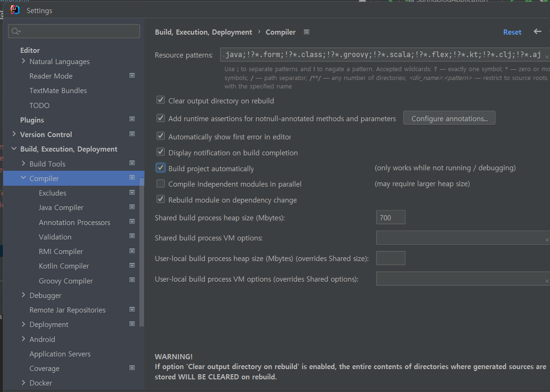Click the project icon on the Reader Mode row

[x=132, y=75]
